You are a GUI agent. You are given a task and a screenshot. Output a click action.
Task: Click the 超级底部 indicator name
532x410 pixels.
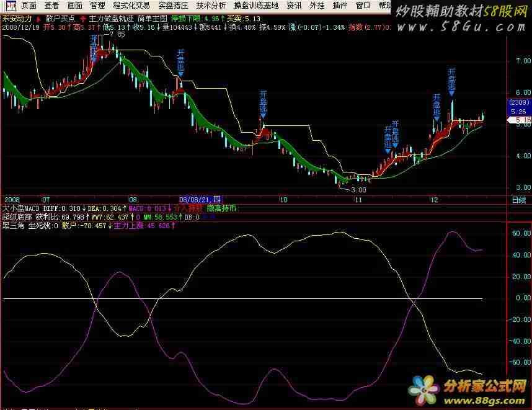[x=17, y=217]
